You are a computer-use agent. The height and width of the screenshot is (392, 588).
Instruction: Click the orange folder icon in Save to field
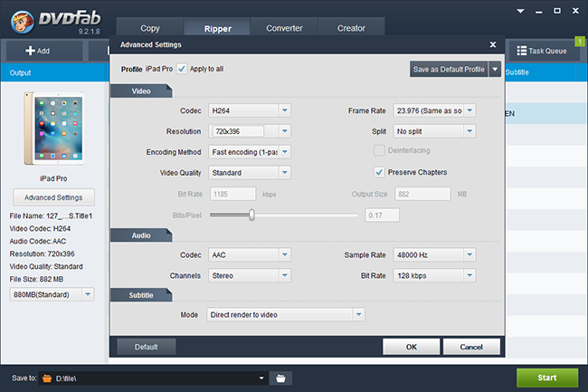[x=47, y=378]
